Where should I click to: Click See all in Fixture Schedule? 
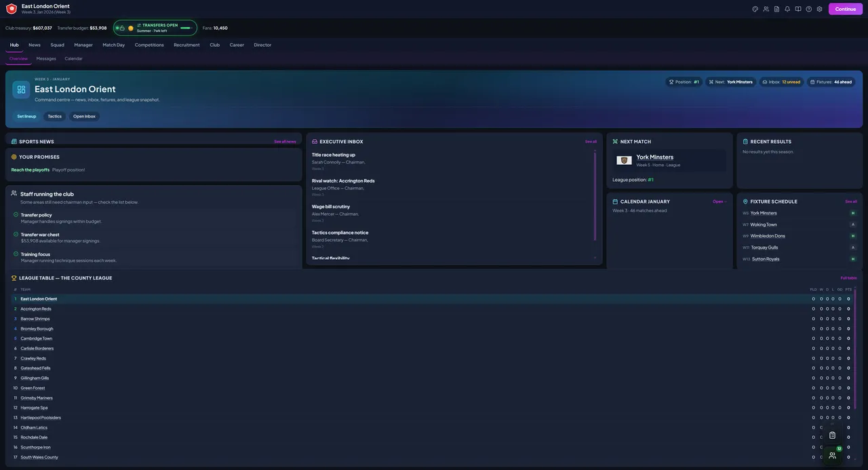click(851, 201)
